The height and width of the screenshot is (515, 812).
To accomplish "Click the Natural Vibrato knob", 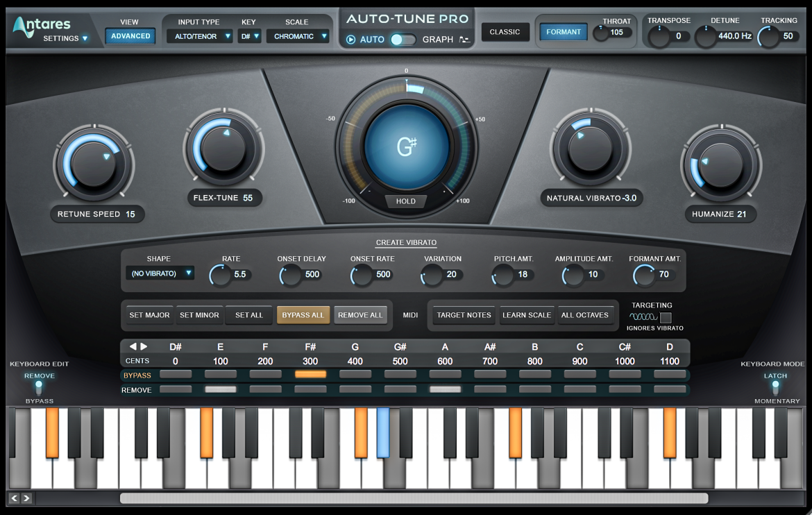I will (x=591, y=149).
